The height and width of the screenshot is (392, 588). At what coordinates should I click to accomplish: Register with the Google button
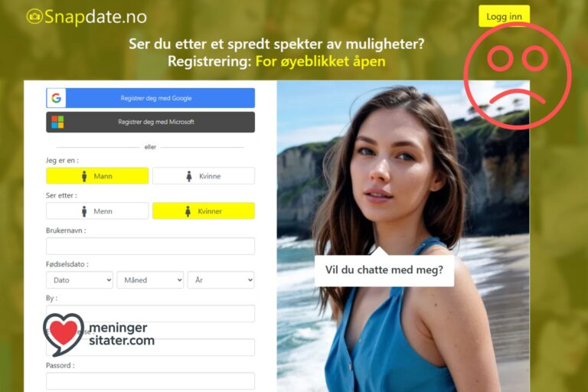[150, 98]
